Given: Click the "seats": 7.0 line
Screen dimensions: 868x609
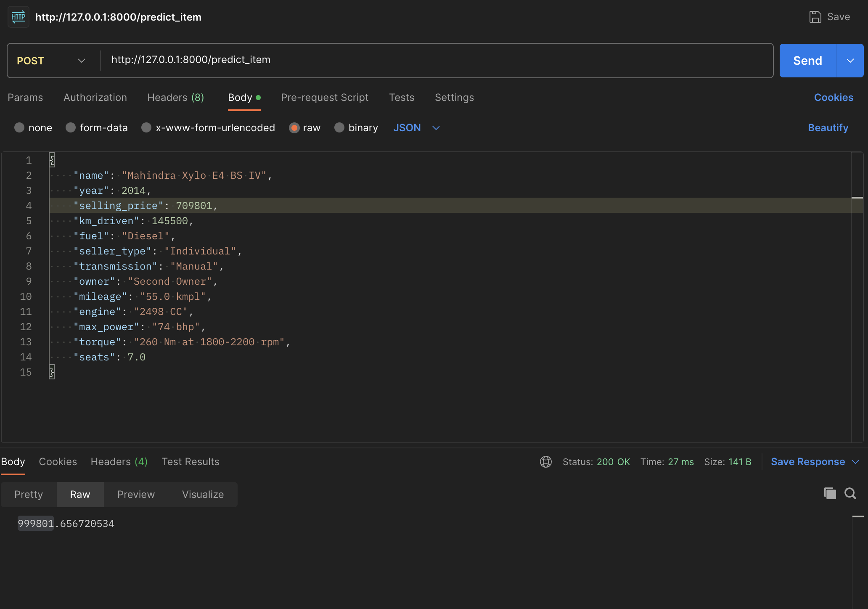Looking at the screenshot, I should coord(450,357).
